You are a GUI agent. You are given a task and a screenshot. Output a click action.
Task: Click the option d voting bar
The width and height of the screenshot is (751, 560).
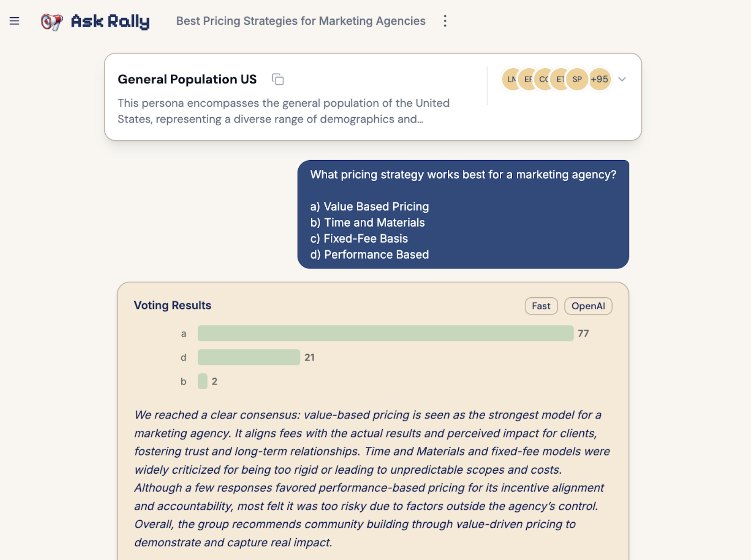pyautogui.click(x=249, y=357)
